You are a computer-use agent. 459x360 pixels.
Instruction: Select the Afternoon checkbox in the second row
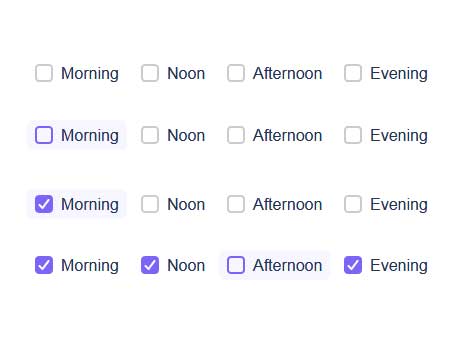click(236, 135)
